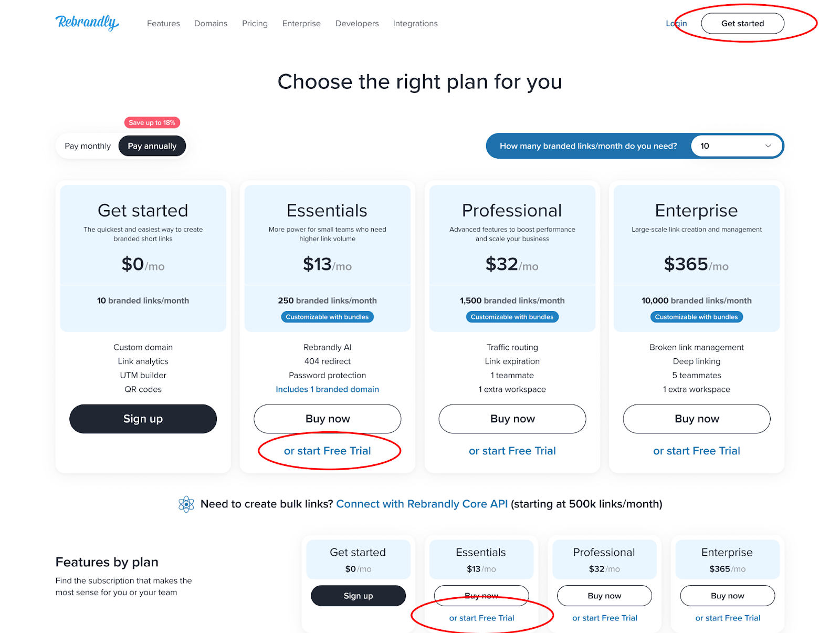Click Buy now under Professional plan card

click(512, 419)
